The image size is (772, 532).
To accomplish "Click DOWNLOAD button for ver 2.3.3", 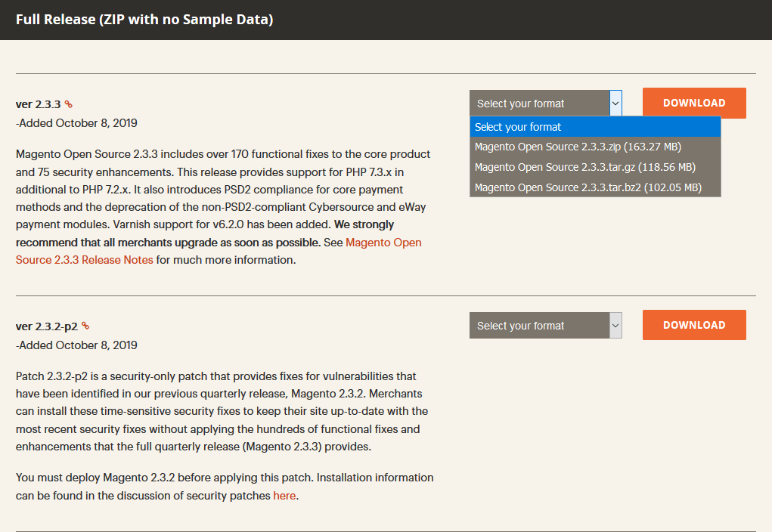I will click(694, 103).
